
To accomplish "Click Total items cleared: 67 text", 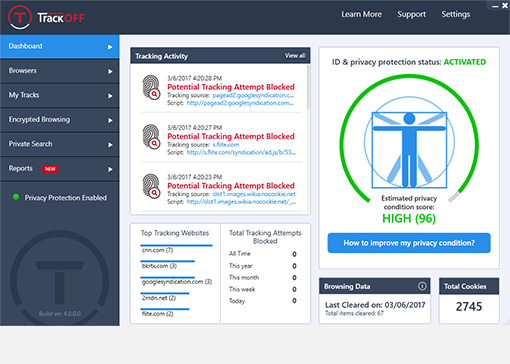I will click(x=354, y=313).
